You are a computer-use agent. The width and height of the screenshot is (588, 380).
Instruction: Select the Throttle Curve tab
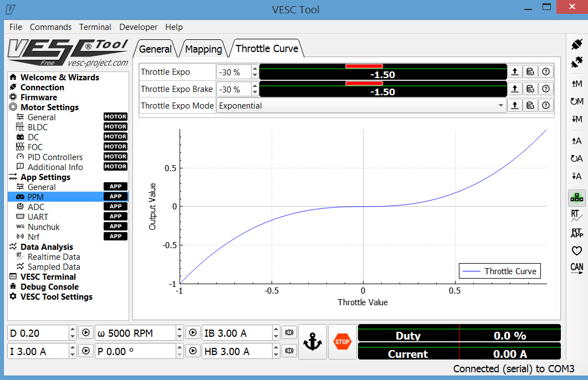coord(267,48)
